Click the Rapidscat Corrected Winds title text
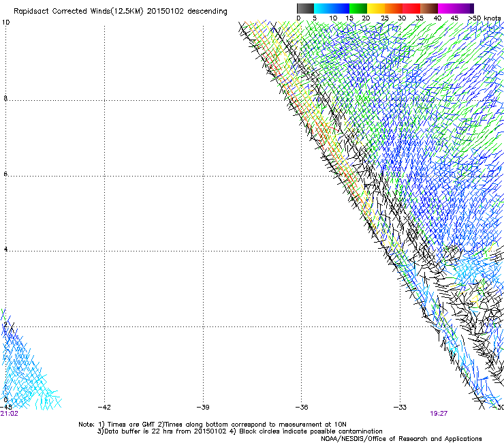504x443 pixels. [121, 11]
